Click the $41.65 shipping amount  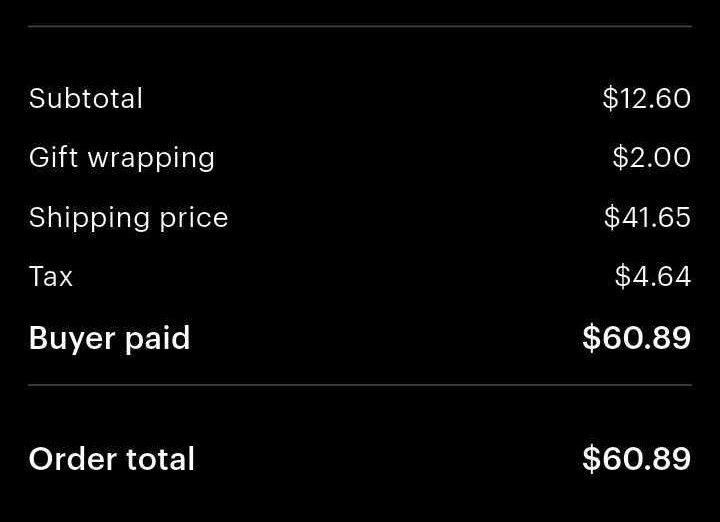coord(647,217)
